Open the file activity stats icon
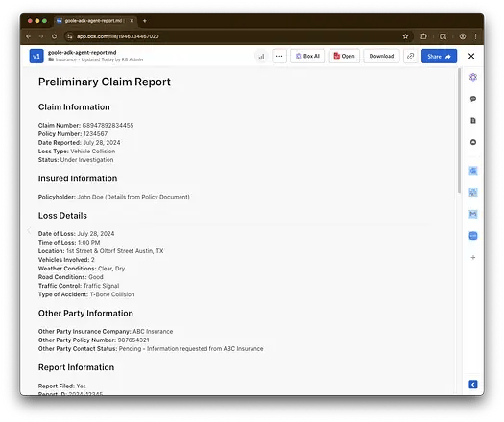Viewport: 504px width, 422px height. (261, 56)
